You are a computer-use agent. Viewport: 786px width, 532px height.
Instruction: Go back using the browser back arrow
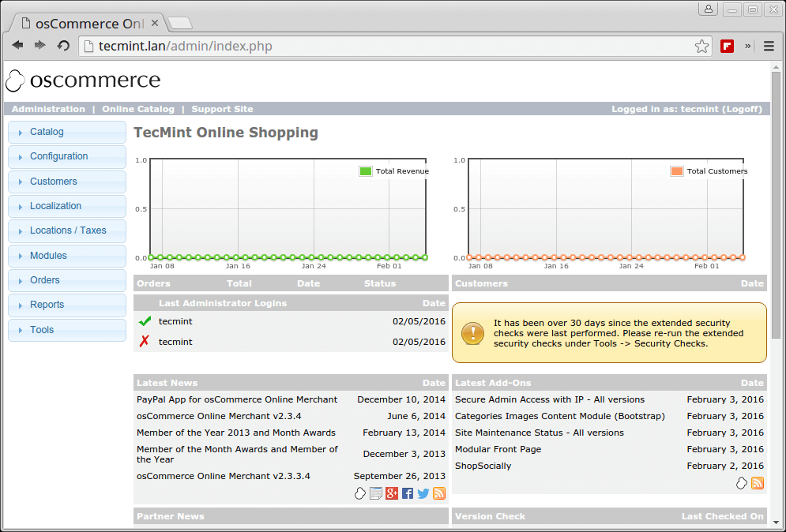pyautogui.click(x=18, y=46)
